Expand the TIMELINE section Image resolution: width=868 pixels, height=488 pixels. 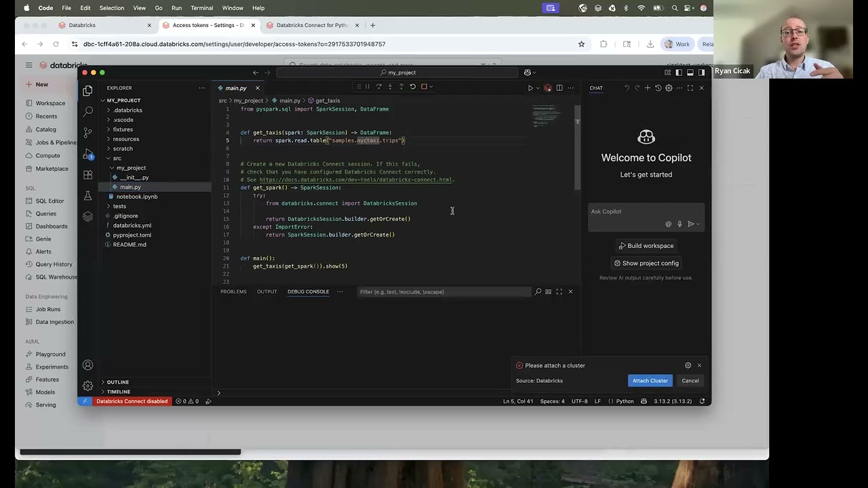pos(118,392)
